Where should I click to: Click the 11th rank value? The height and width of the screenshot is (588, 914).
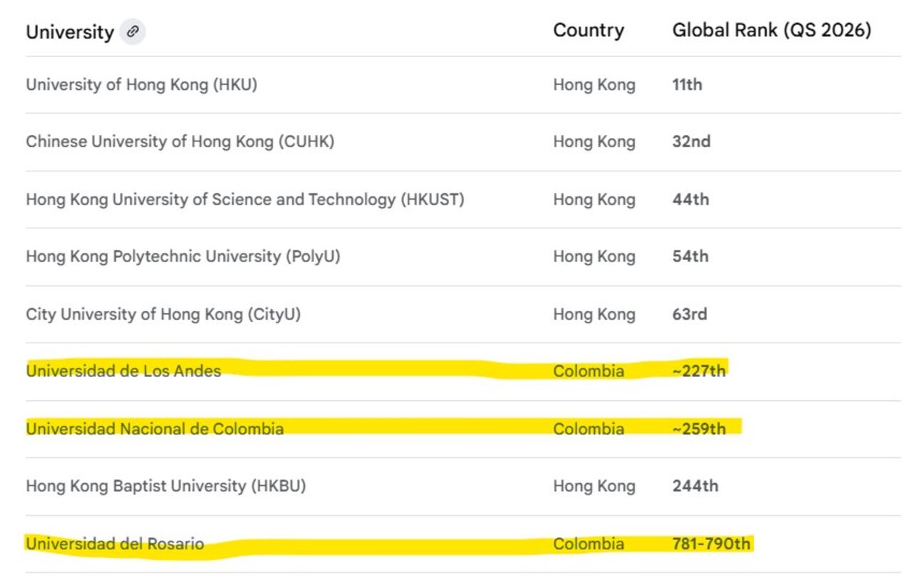687,85
